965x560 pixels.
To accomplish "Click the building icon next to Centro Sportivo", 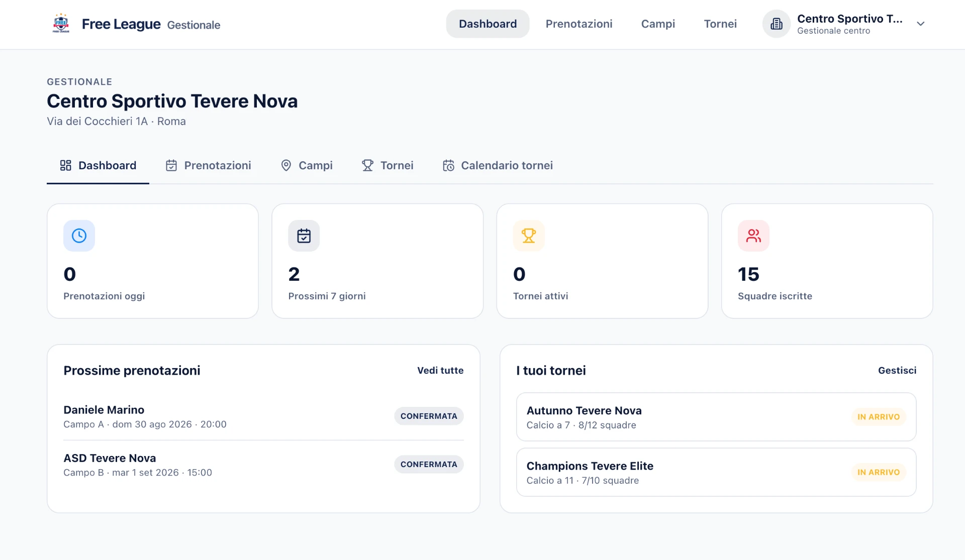I will (777, 24).
